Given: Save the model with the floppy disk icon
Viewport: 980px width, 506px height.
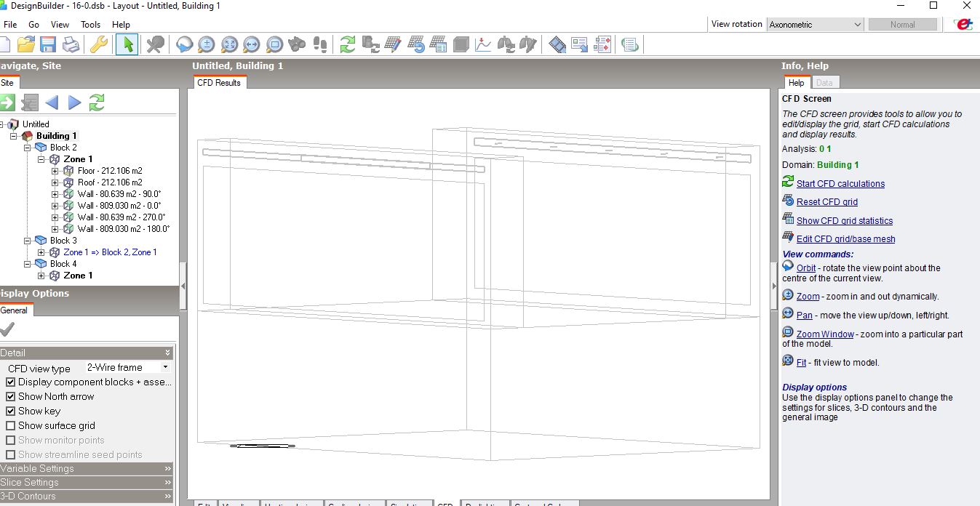Looking at the screenshot, I should [48, 44].
